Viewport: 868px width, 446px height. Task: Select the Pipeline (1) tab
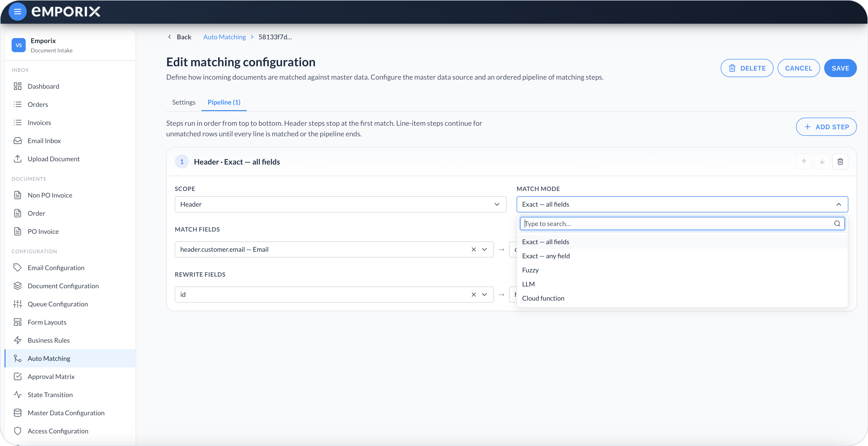[224, 102]
